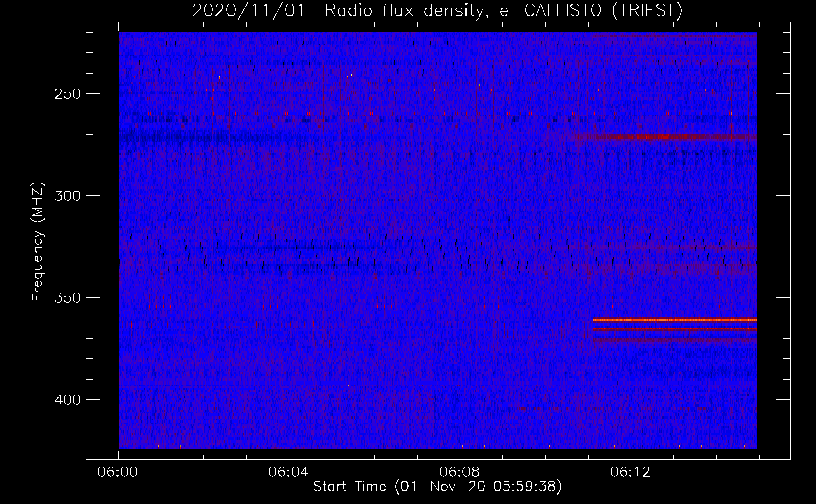Click the 06:00 time tick label
Screen dimensions: 816x504
coord(118,472)
